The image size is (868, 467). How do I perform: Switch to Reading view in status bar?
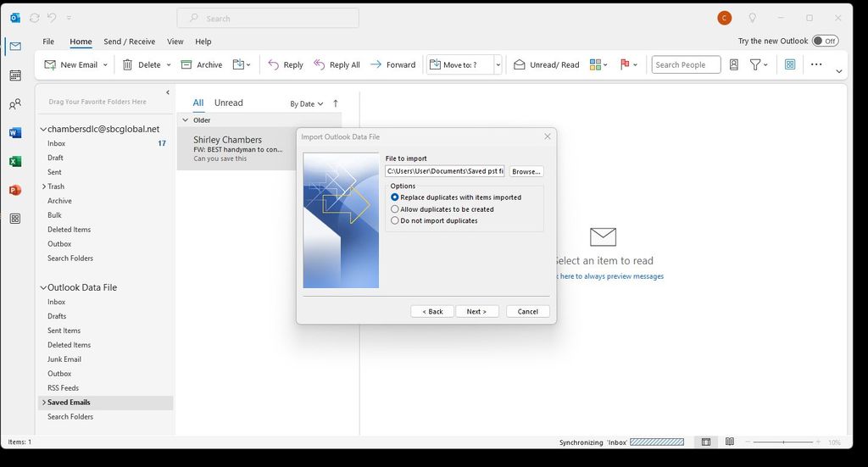[x=730, y=442]
